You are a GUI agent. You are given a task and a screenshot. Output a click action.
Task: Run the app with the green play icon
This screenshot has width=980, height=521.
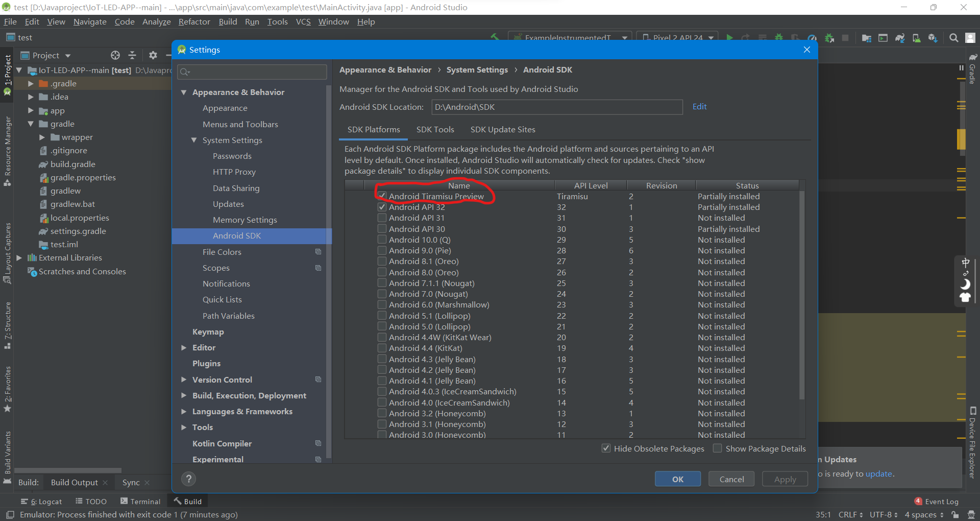(x=730, y=38)
